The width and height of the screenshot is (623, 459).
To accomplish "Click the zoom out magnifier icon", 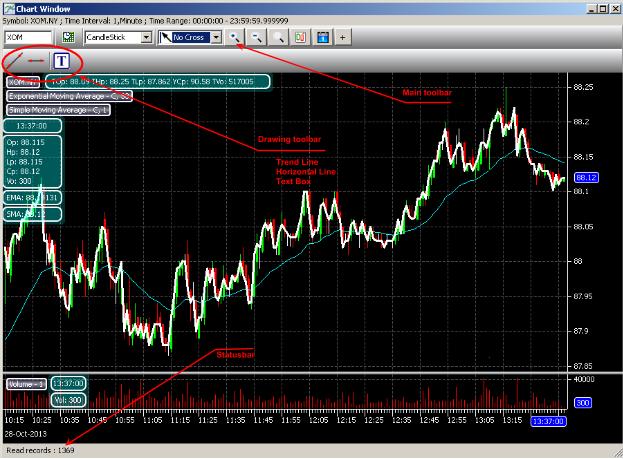I will coord(256,37).
